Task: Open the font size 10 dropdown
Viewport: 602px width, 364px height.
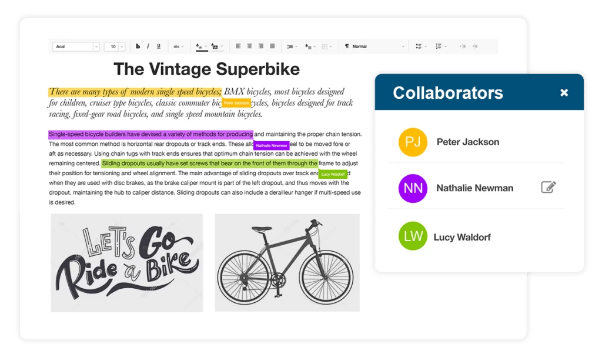Action: tap(115, 47)
